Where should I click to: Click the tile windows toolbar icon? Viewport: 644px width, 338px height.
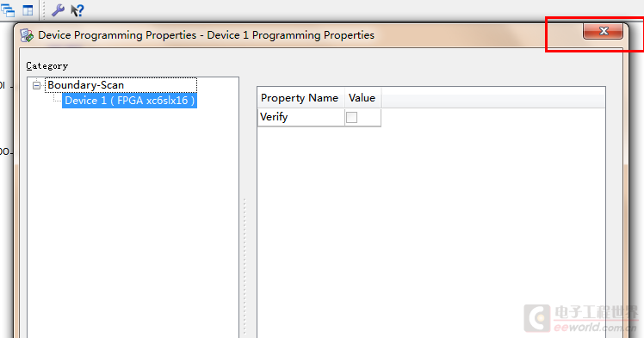(28, 10)
